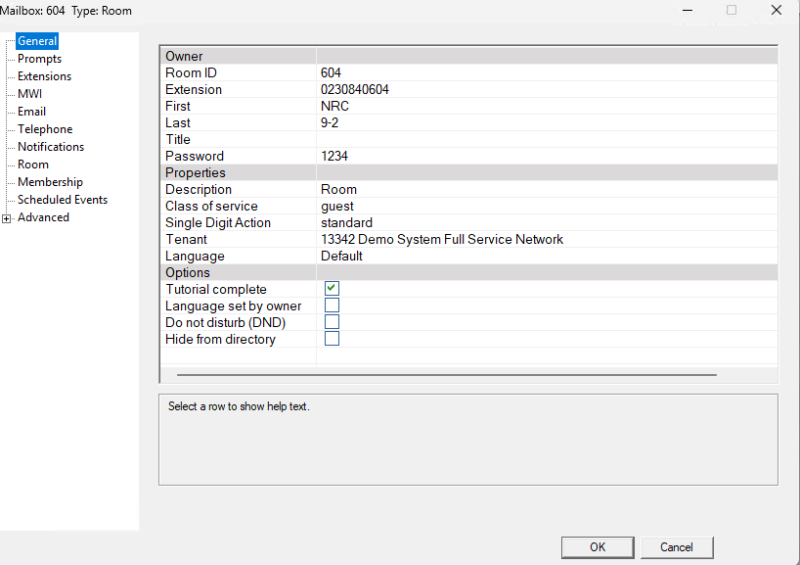
Task: Click the Owner section header
Action: click(x=469, y=56)
